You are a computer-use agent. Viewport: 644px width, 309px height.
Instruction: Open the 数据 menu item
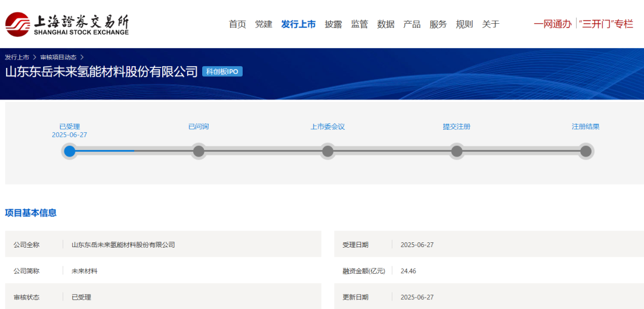click(386, 24)
